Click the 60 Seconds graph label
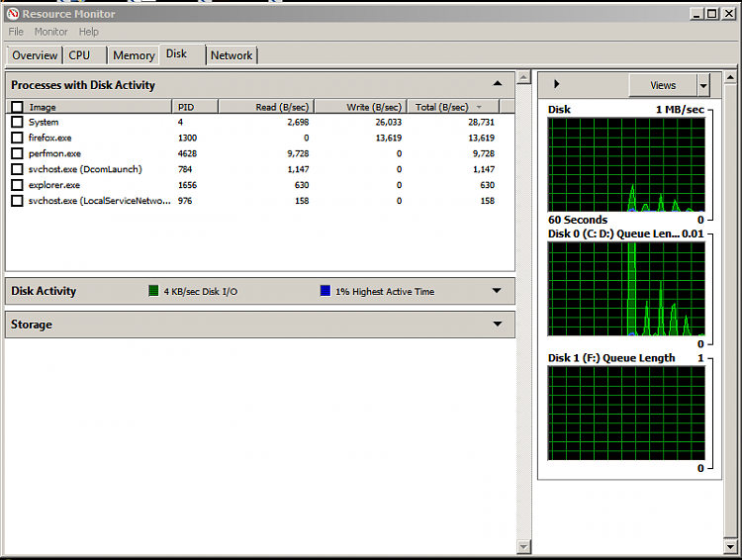The height and width of the screenshot is (560, 742). point(578,220)
